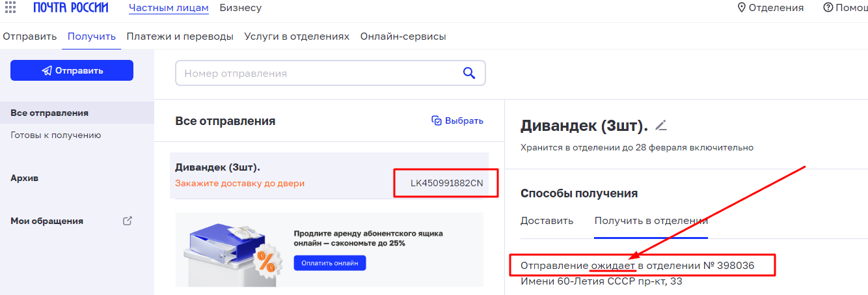Click Закажите доставку до двери link
The height and width of the screenshot is (295, 868).
[x=239, y=184]
